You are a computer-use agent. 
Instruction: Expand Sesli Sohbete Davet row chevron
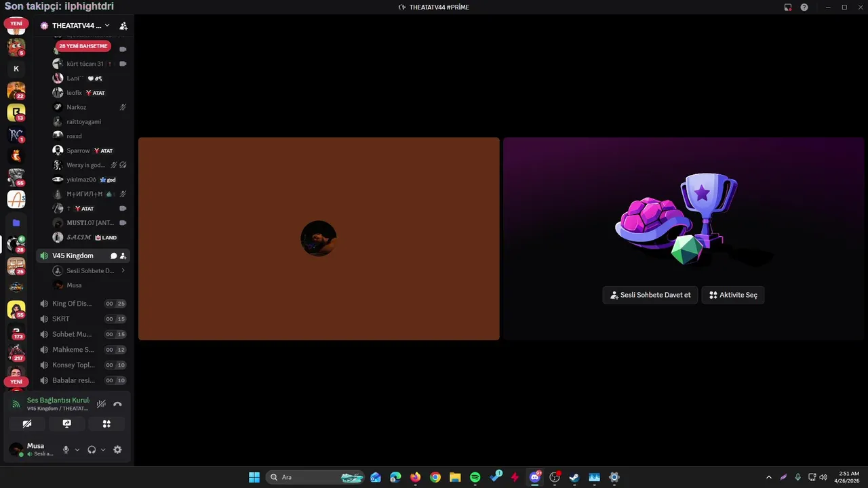point(123,270)
